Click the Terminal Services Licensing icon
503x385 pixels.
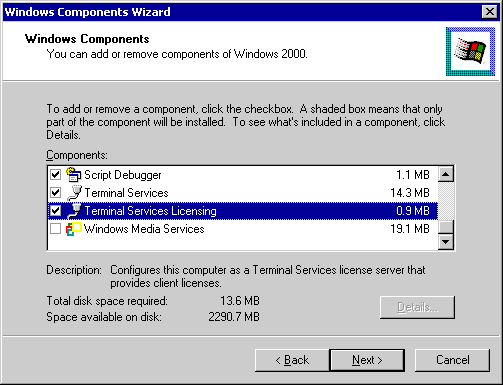(x=74, y=211)
